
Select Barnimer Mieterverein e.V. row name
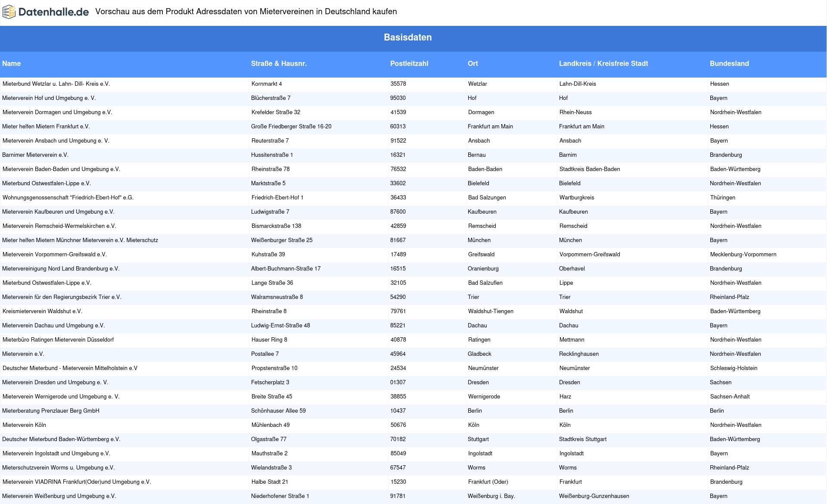[35, 155]
